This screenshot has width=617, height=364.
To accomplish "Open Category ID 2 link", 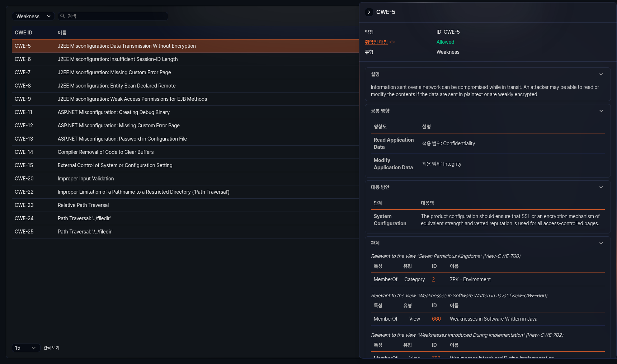I will coord(433,279).
